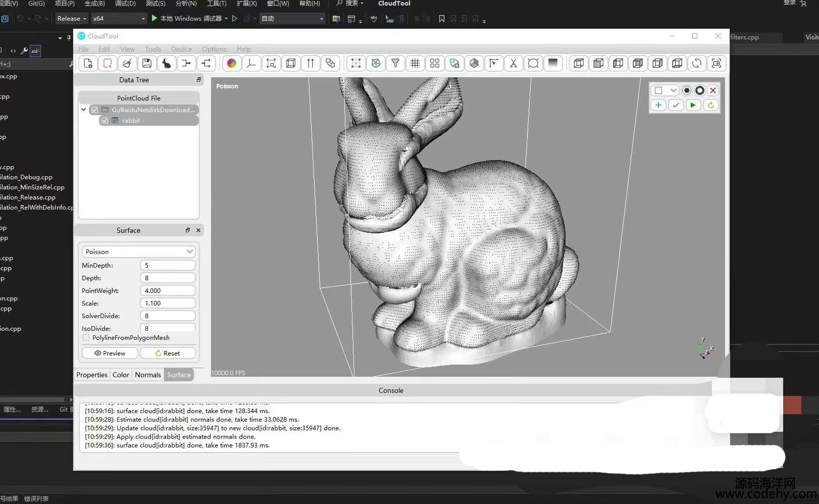Click the reset view rotate arrows icon

(x=697, y=63)
